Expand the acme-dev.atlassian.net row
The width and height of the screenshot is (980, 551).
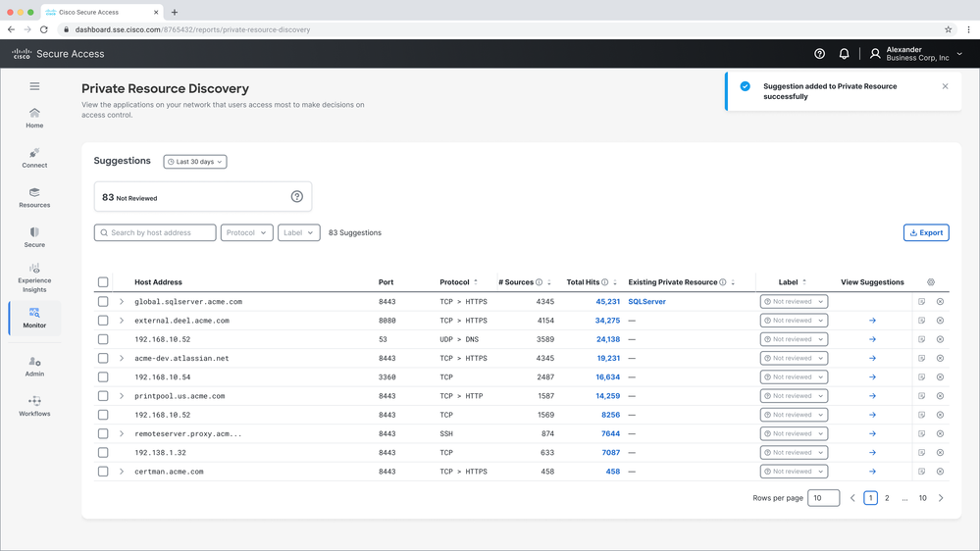122,358
